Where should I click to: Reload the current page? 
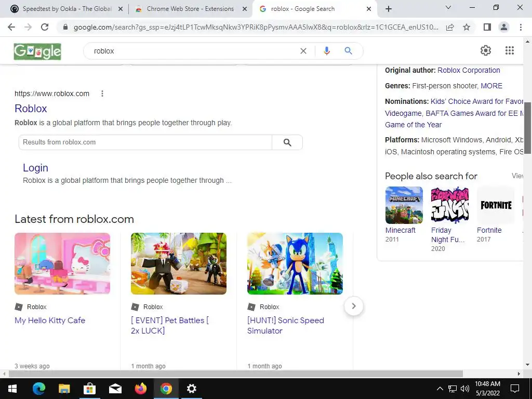(x=45, y=27)
